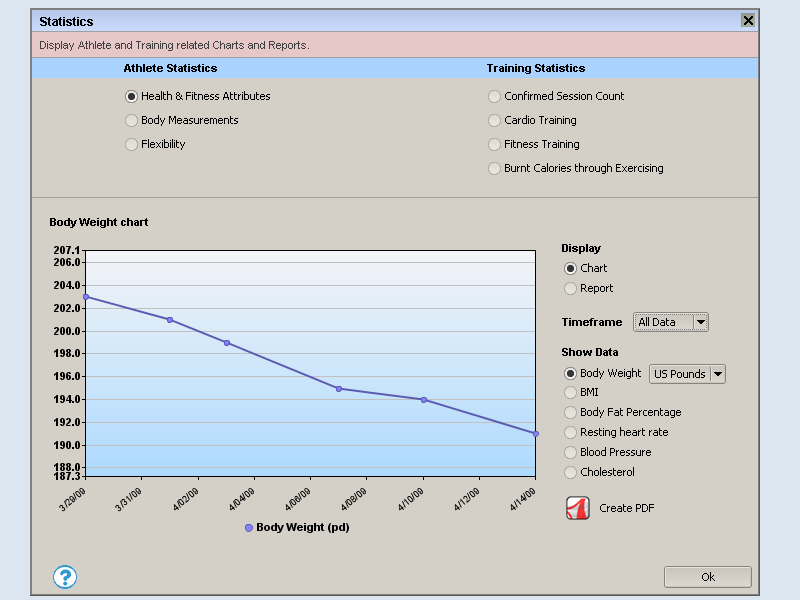Switch display to Report view
Screen dimensions: 800x600
coord(571,289)
